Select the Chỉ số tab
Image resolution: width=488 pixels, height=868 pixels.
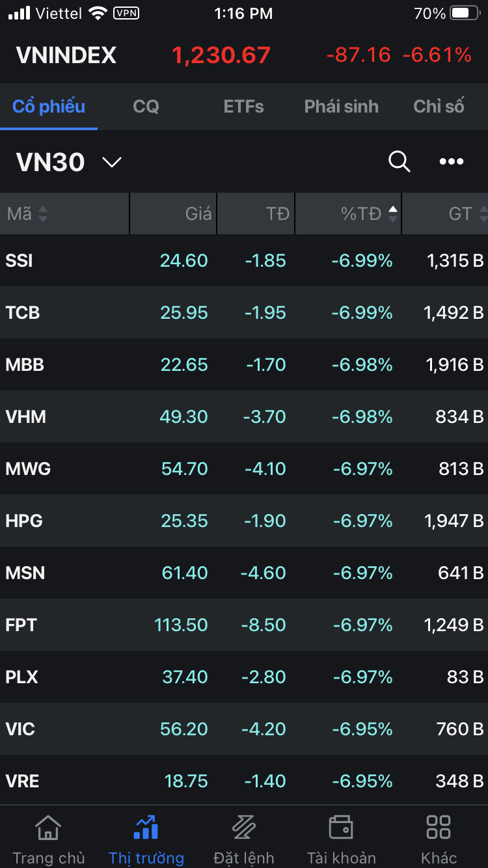439,106
